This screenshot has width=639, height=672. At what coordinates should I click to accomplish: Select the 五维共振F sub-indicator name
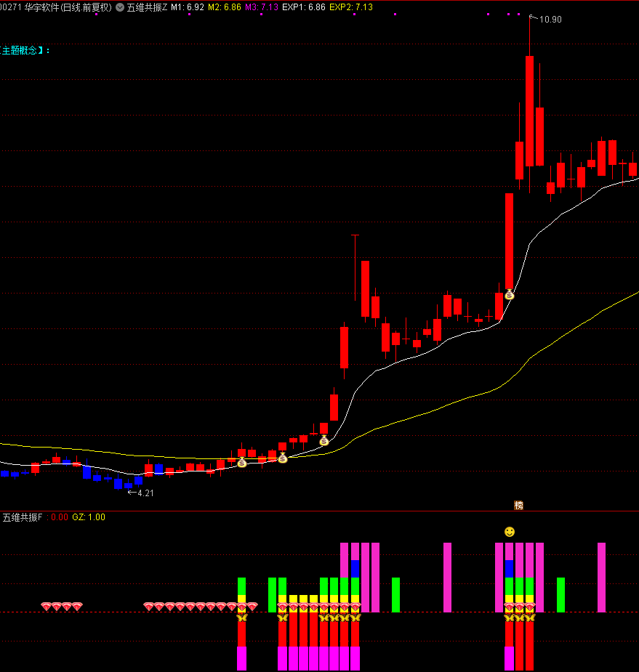[23, 517]
